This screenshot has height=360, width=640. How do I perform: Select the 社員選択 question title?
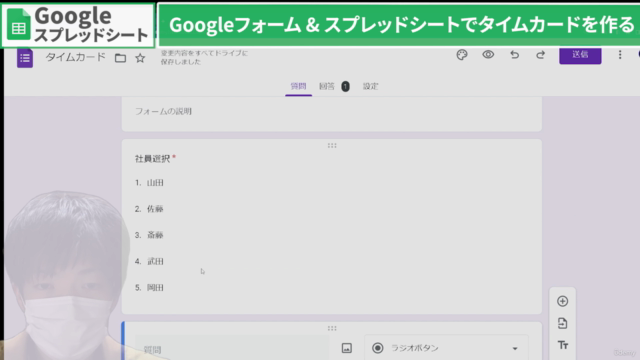[152, 159]
